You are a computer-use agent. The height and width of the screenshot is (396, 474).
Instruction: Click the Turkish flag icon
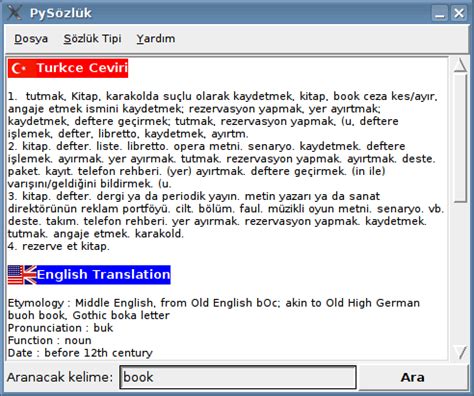pos(19,68)
